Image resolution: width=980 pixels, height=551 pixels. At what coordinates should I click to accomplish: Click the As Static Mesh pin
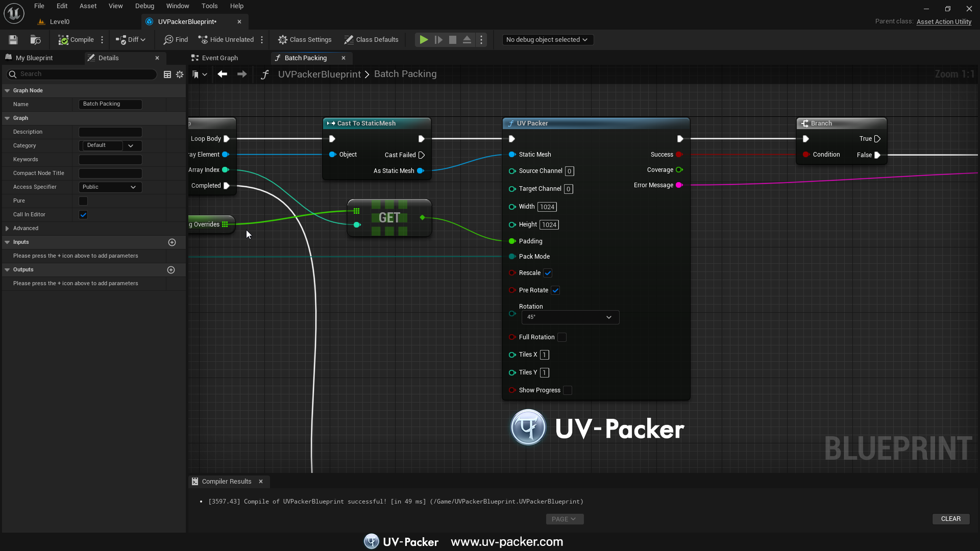[420, 171]
